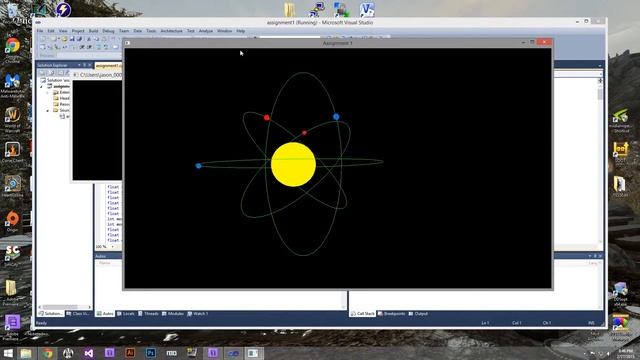Open the Build menu
640x360 pixels.
93,31
